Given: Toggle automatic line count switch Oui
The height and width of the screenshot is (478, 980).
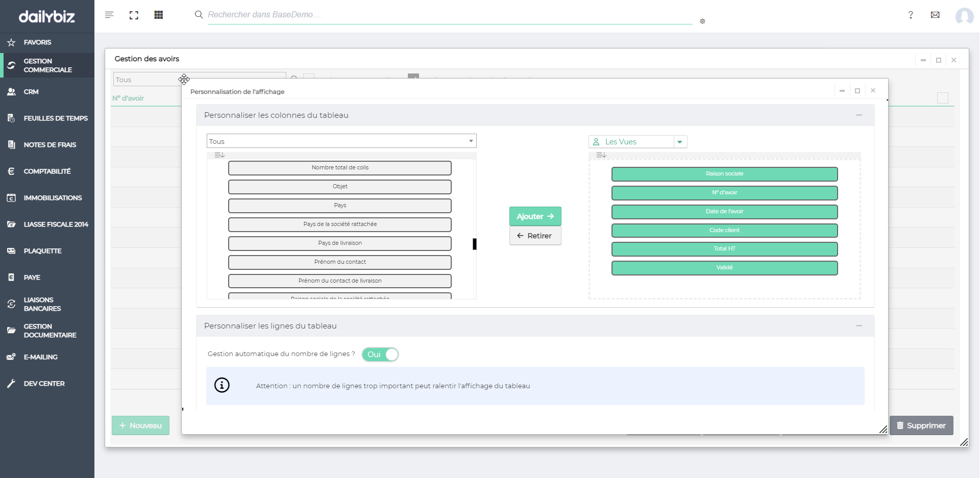Looking at the screenshot, I should [x=380, y=355].
